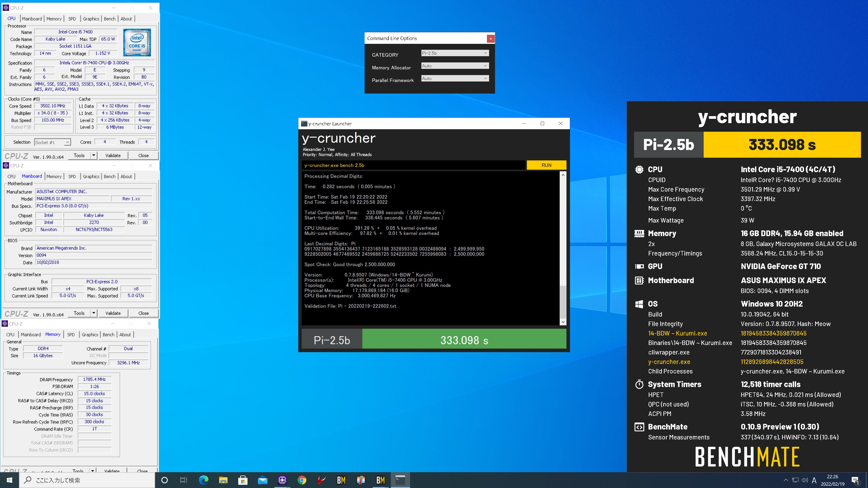
Task: Click the yellow '14-BDW ~ Kurumi.exe' entry in BenchMate
Action: pyautogui.click(x=678, y=333)
